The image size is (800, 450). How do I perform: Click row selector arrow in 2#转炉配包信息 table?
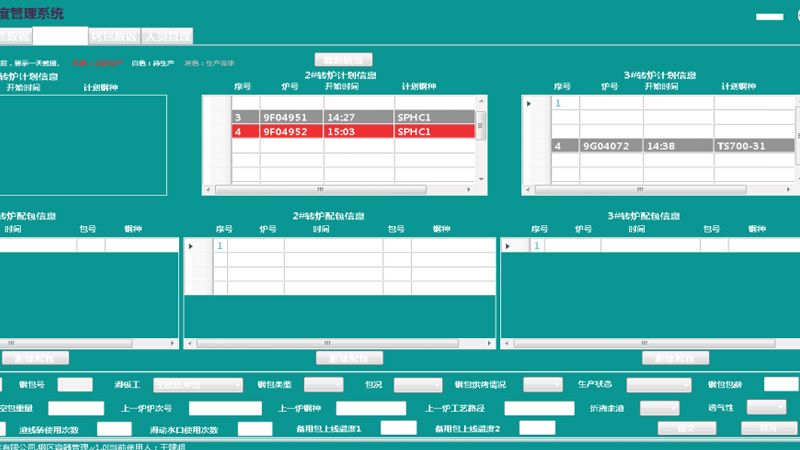tap(192, 245)
